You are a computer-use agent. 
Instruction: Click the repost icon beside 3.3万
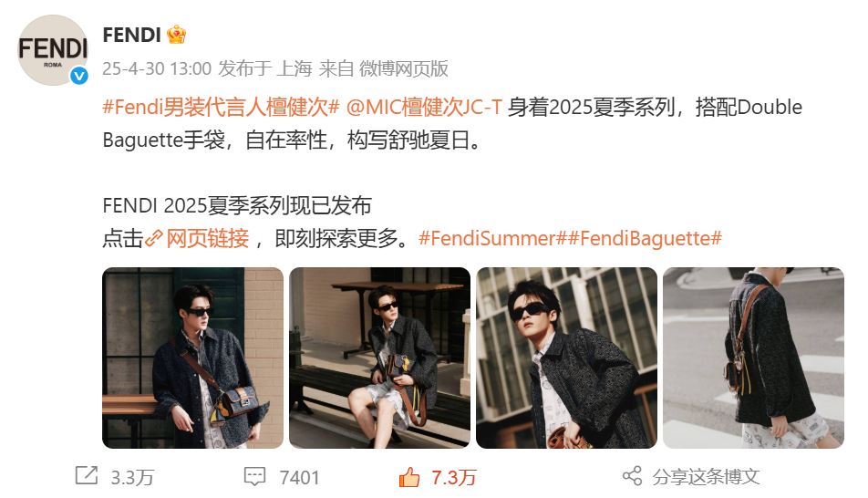87,475
